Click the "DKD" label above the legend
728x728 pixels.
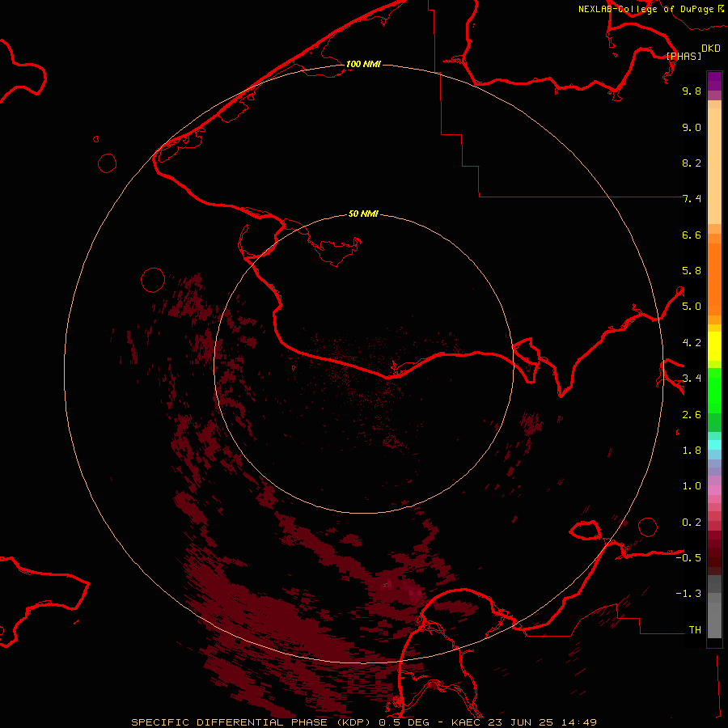(x=711, y=49)
